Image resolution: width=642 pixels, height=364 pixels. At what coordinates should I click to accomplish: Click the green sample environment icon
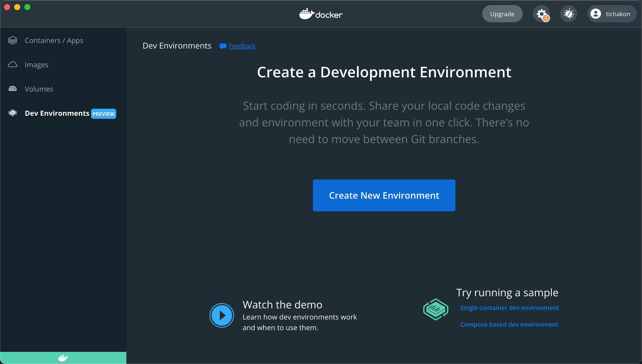pyautogui.click(x=435, y=309)
